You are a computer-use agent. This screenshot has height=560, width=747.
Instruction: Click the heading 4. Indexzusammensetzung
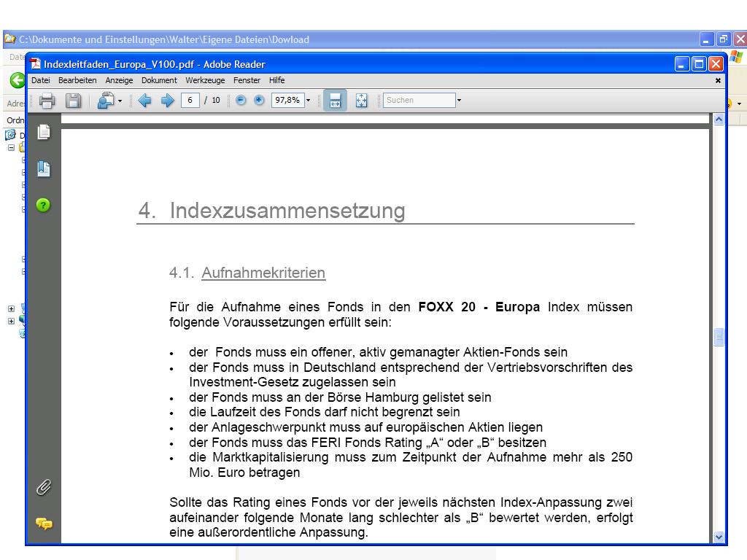coord(271,211)
